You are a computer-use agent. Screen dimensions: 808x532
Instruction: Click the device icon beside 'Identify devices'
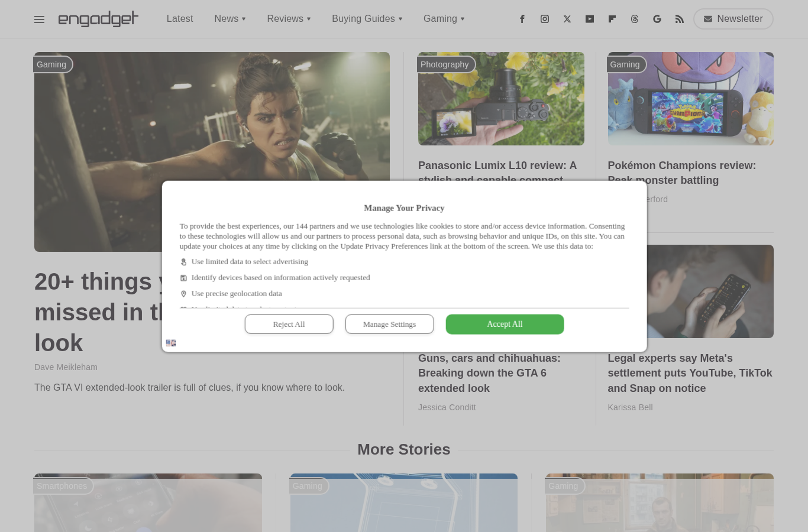(x=183, y=278)
